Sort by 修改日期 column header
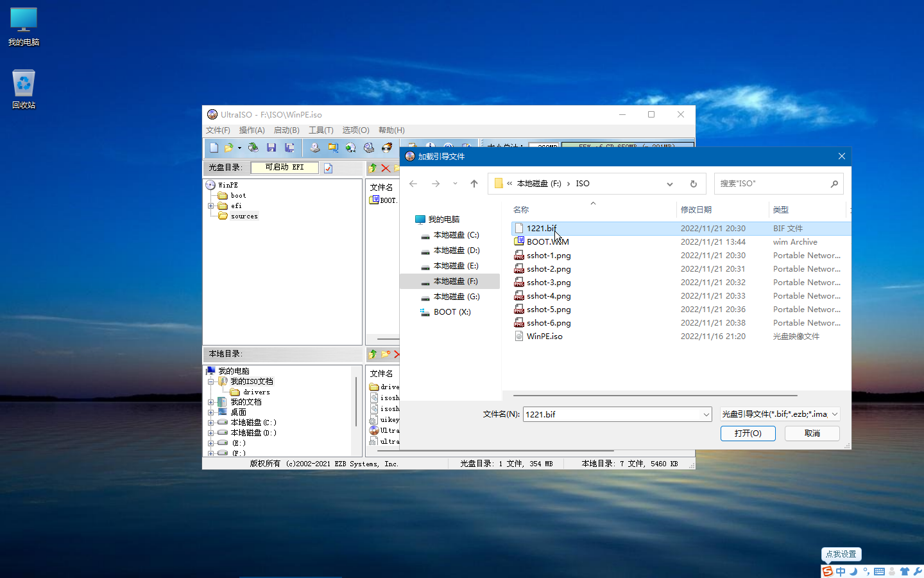The width and height of the screenshot is (924, 578). click(x=696, y=210)
